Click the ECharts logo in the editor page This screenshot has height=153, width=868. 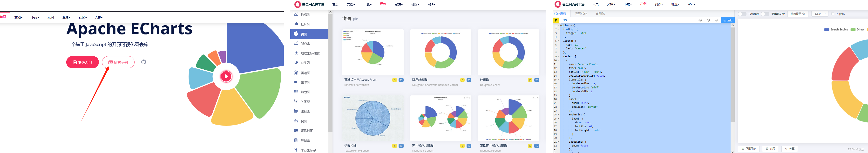[570, 4]
